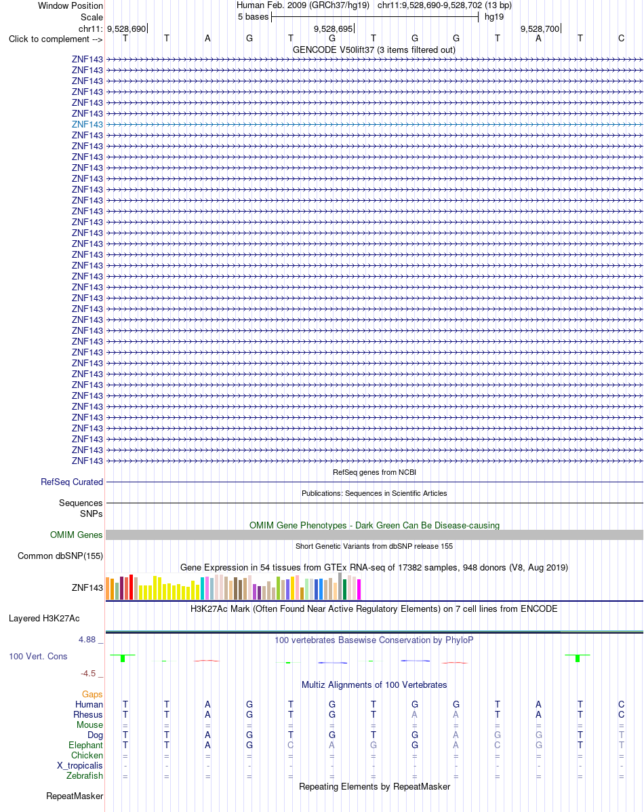644x812 pixels.
Task: Click the Elephant species label
Action: tap(85, 746)
